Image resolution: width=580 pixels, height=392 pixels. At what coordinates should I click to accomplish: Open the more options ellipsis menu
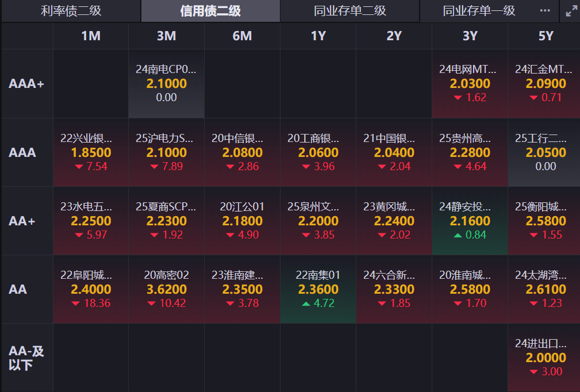[x=544, y=10]
